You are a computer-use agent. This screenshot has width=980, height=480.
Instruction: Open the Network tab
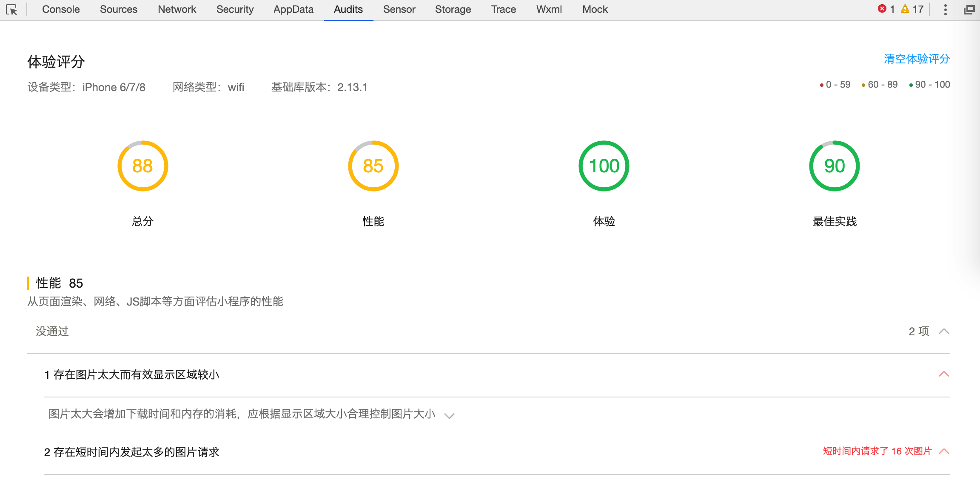coord(177,9)
